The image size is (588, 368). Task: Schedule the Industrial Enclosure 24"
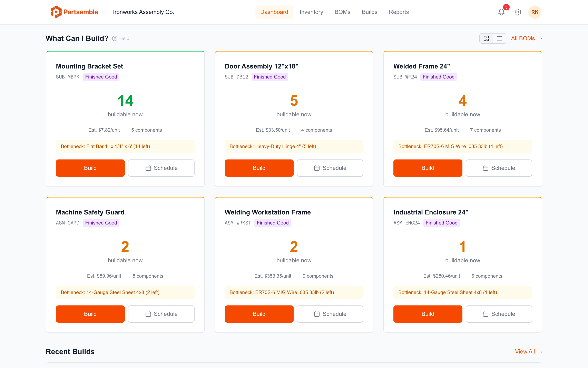[499, 314]
